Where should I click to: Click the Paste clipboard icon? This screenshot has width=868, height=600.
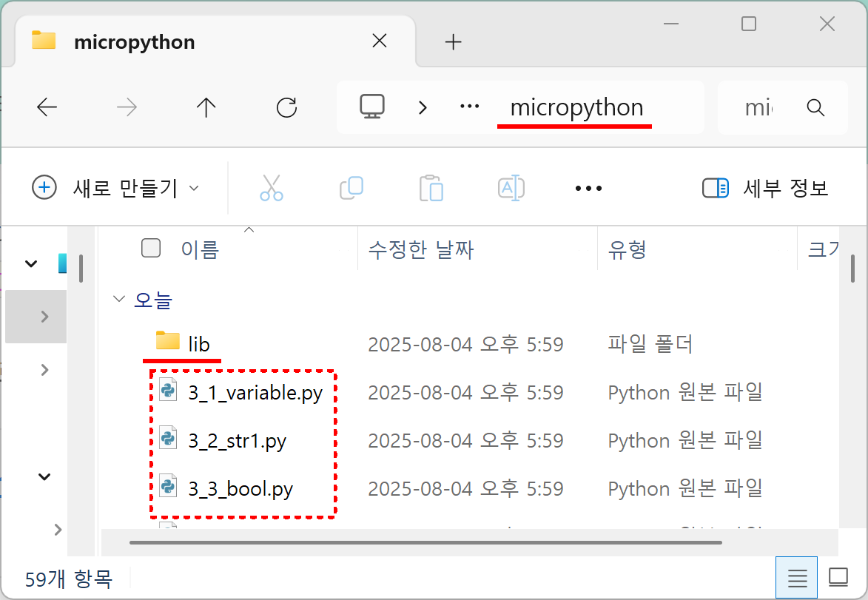point(431,188)
